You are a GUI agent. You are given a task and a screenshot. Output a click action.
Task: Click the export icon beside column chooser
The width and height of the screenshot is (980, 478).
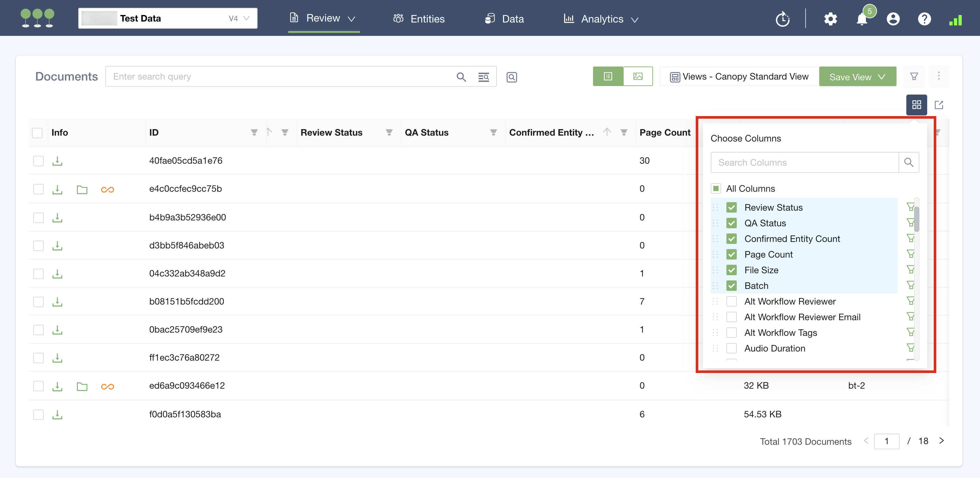939,105
